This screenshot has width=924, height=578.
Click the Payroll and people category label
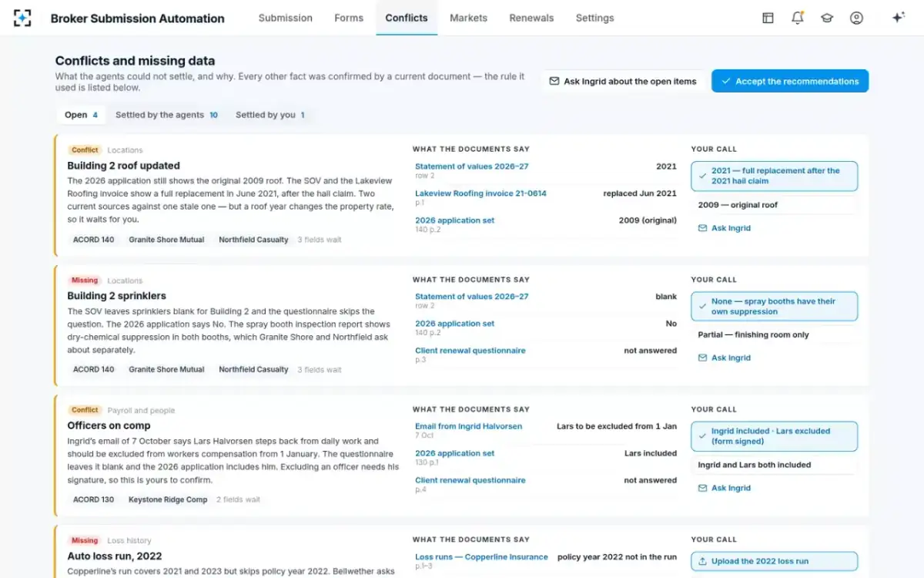pos(141,411)
